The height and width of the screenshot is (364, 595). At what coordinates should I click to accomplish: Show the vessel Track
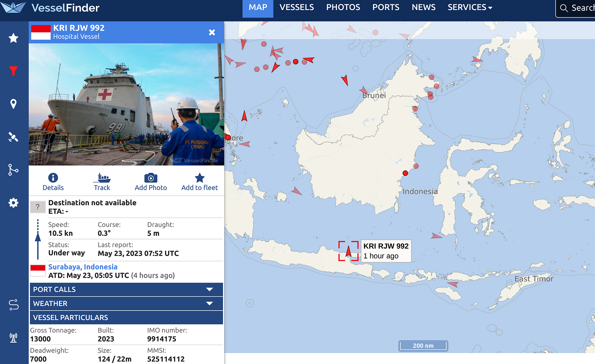click(x=102, y=182)
